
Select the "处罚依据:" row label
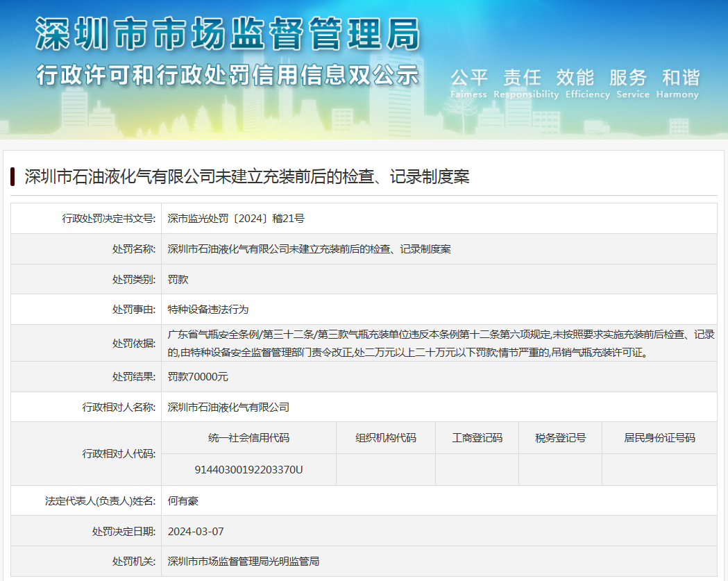[134, 343]
